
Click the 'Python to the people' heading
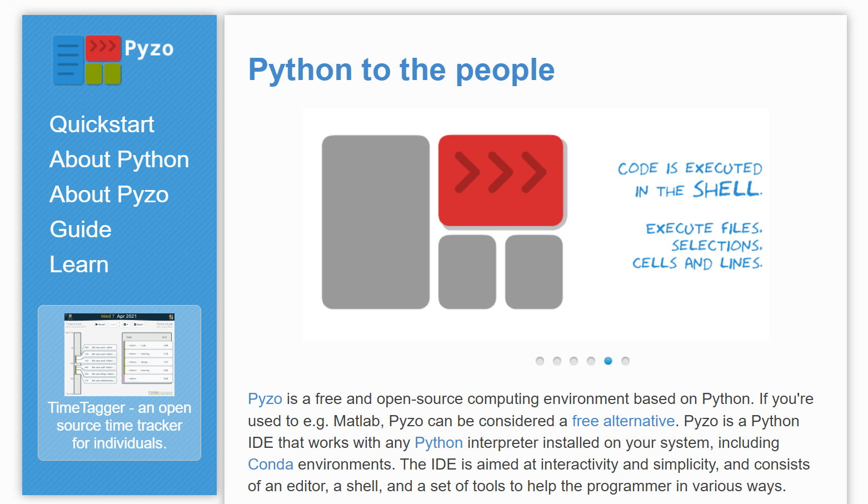[x=401, y=70]
